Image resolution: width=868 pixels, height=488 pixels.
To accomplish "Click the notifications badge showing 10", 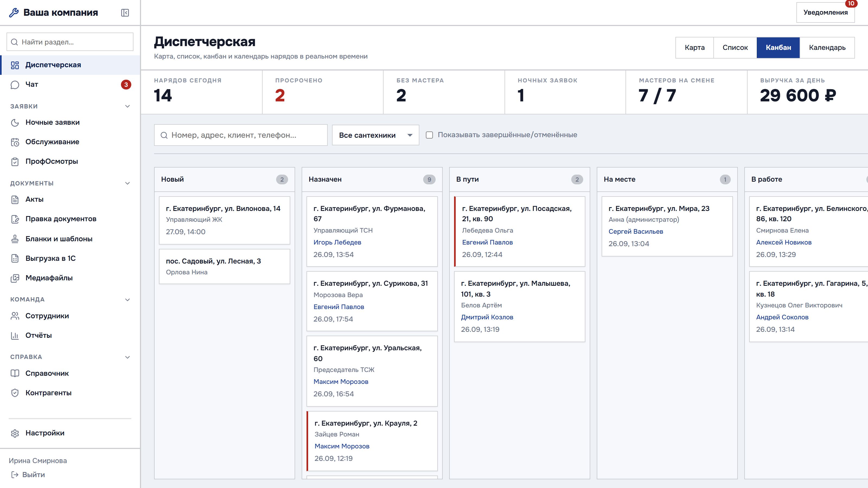I will click(851, 3).
